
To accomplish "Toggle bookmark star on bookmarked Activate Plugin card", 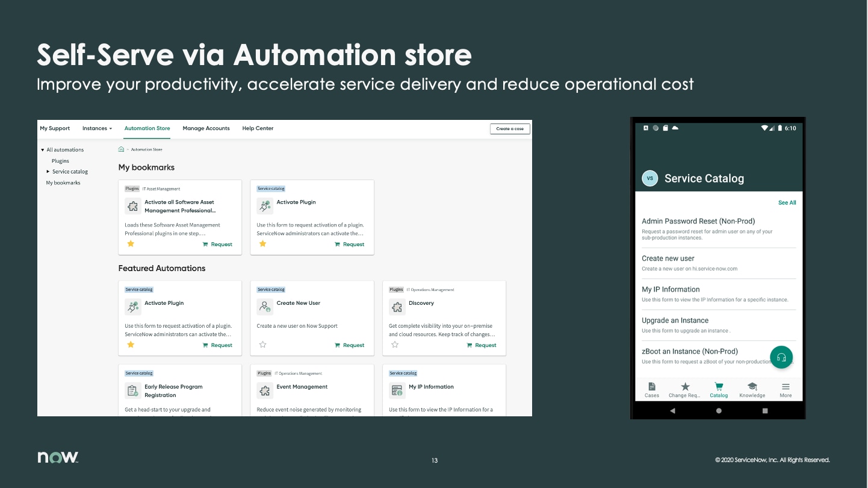I will 262,244.
